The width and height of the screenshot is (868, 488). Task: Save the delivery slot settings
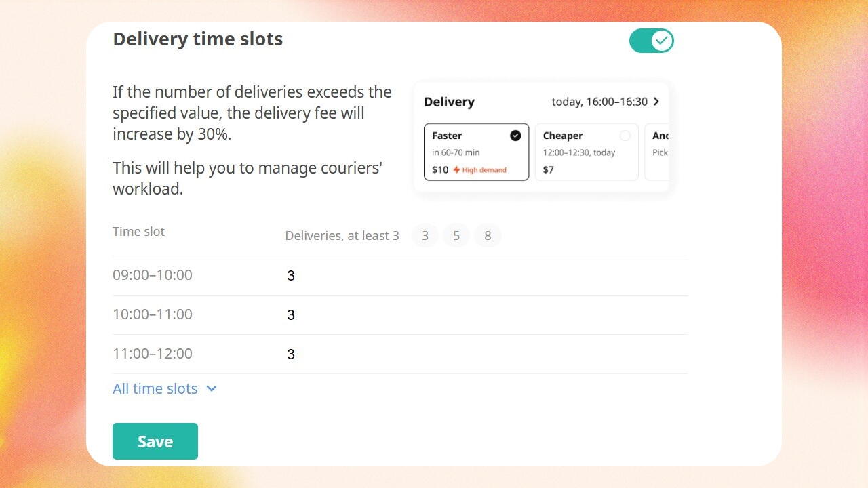(155, 441)
